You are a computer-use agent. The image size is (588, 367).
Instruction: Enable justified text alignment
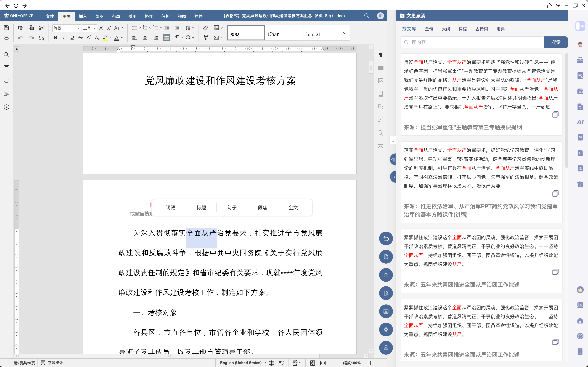pyautogui.click(x=166, y=38)
